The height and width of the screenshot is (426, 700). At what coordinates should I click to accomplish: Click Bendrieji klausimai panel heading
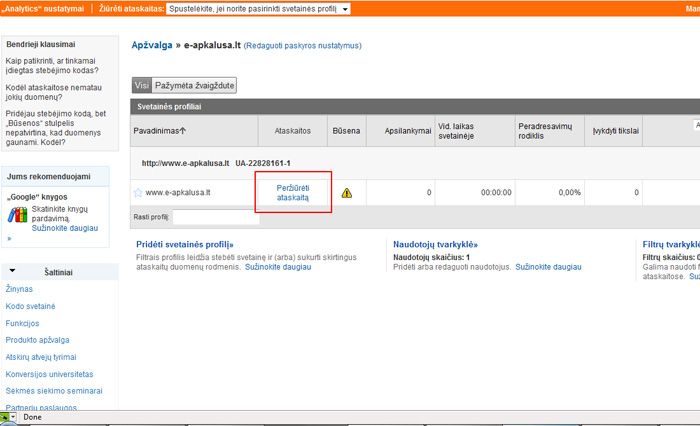(x=41, y=44)
